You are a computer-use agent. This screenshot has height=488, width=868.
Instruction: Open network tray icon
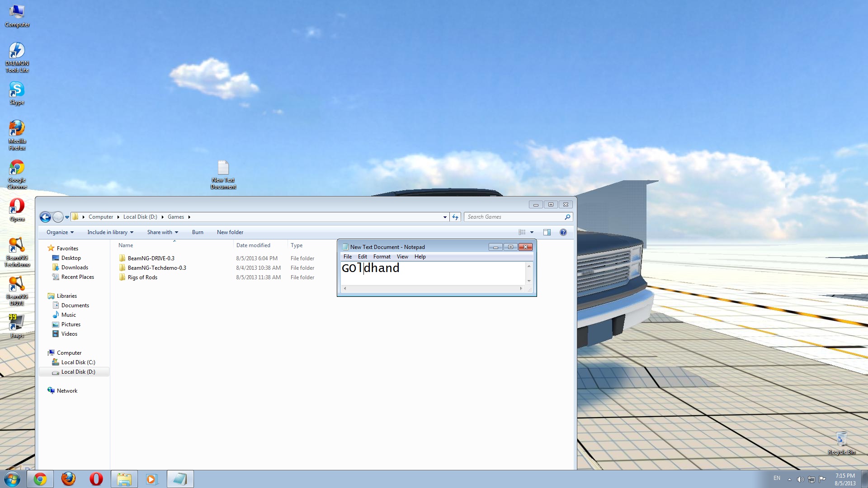[811, 479]
